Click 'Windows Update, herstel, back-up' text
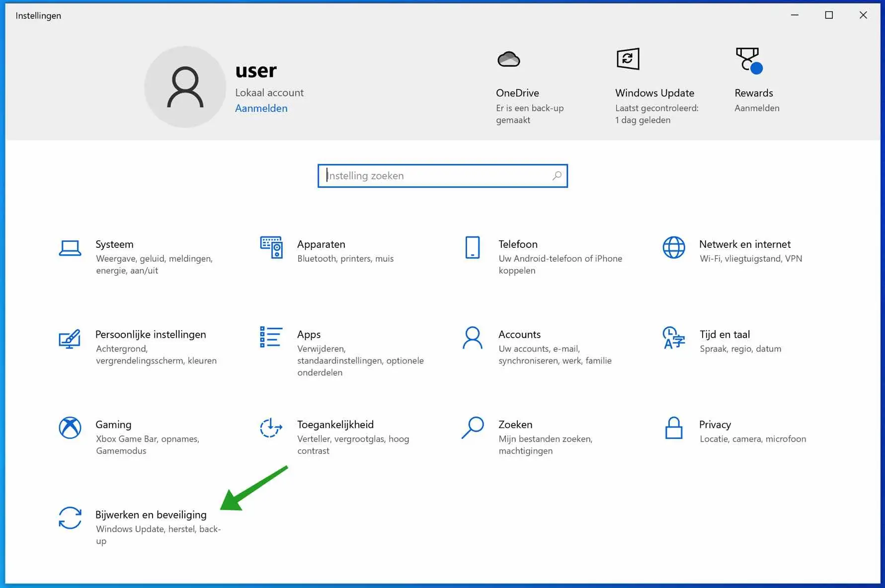 (158, 535)
